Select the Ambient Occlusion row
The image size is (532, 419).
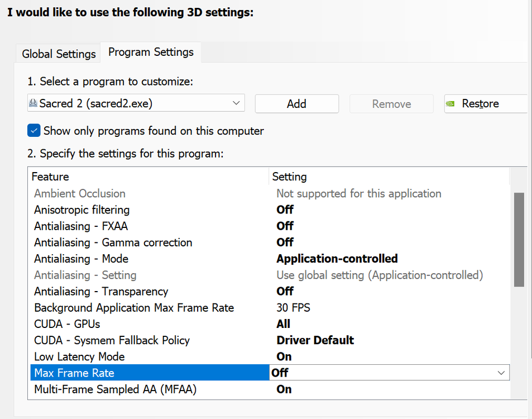tap(270, 193)
